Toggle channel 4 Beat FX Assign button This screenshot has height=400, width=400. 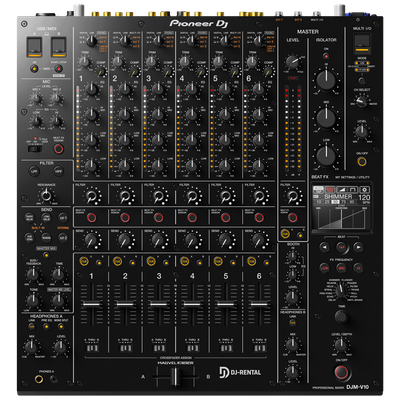(x=192, y=218)
